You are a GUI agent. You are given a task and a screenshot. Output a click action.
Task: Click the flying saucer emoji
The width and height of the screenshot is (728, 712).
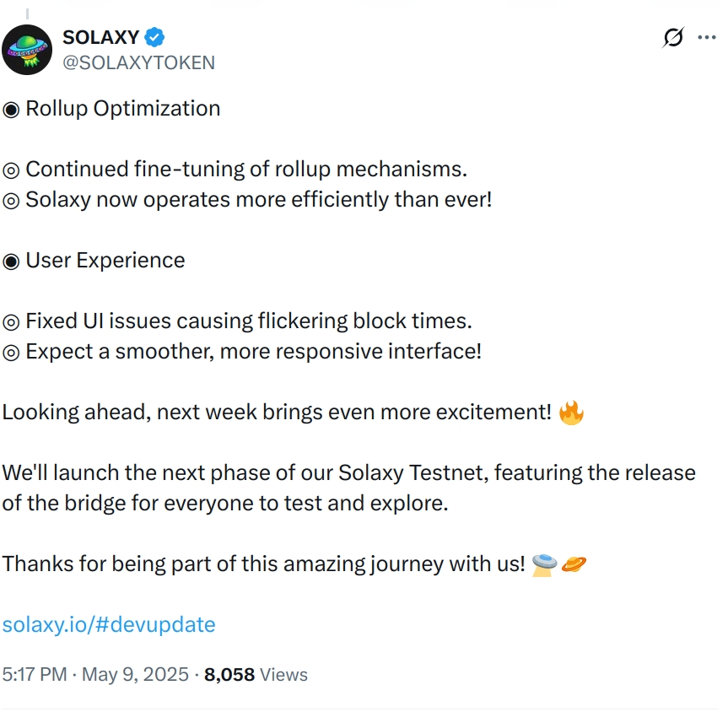[543, 564]
